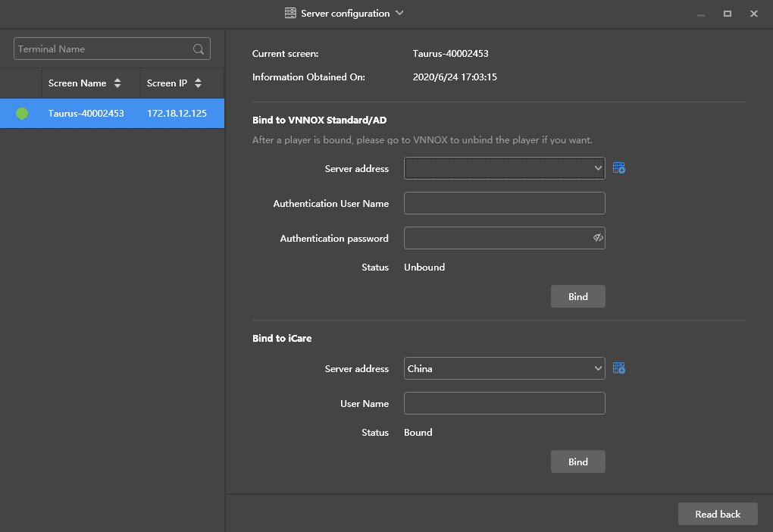Click the Bind button under VNNOX Standard/AD
773x532 pixels.
coord(577,296)
